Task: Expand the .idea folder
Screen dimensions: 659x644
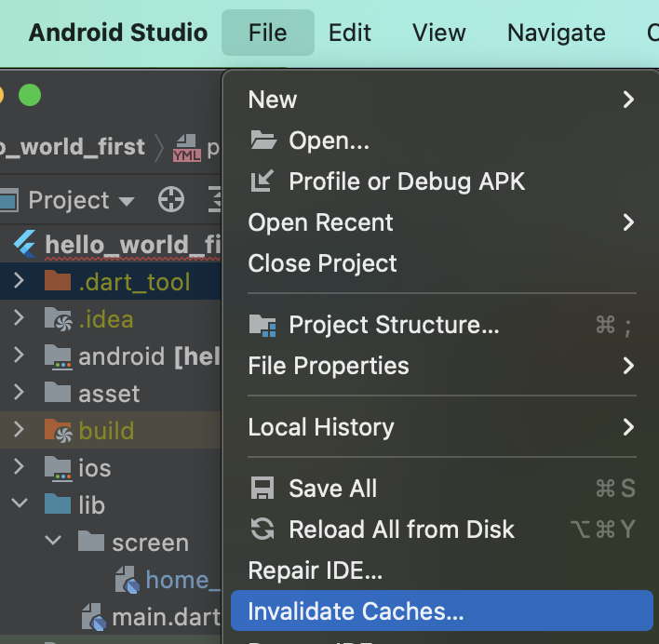Action: pyautogui.click(x=19, y=318)
